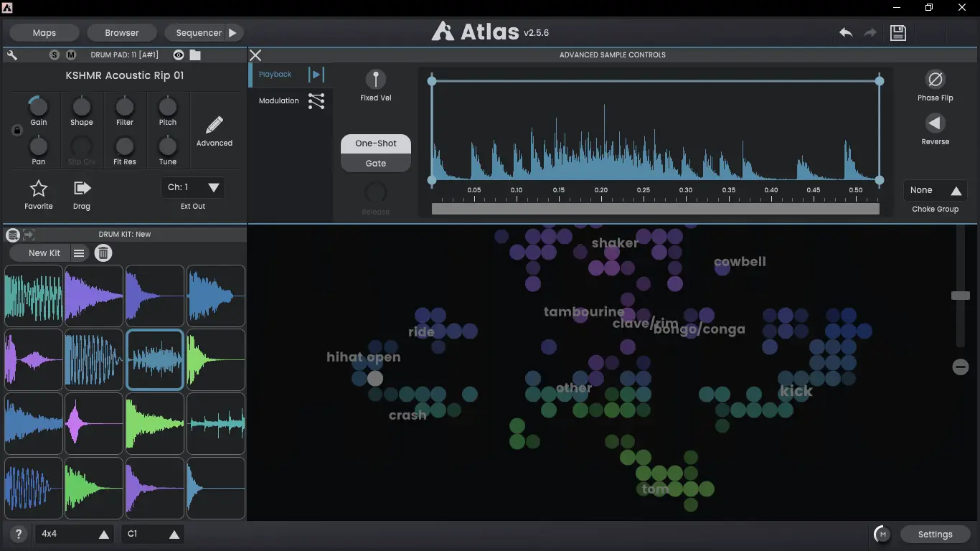980x551 pixels.
Task: Open the kit hamburger menu beside New Kit
Action: point(79,253)
